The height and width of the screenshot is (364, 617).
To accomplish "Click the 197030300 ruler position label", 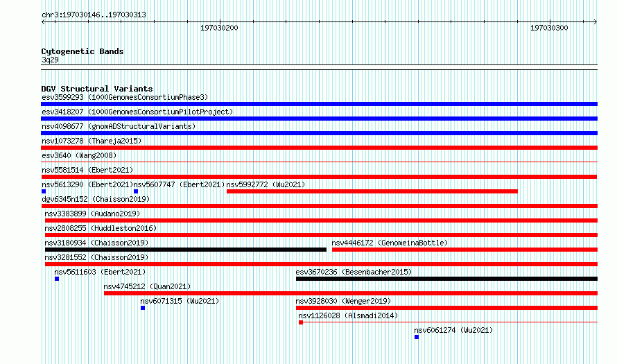I will coord(549,28).
